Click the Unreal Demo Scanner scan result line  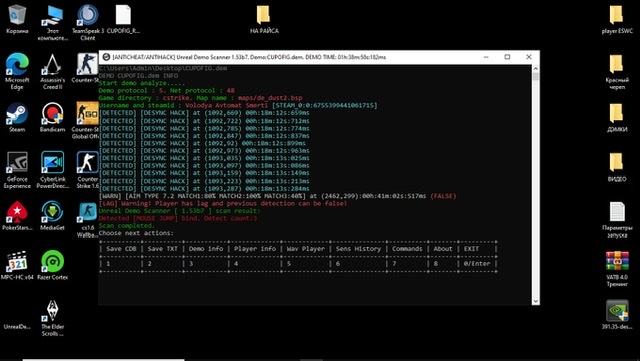179,211
